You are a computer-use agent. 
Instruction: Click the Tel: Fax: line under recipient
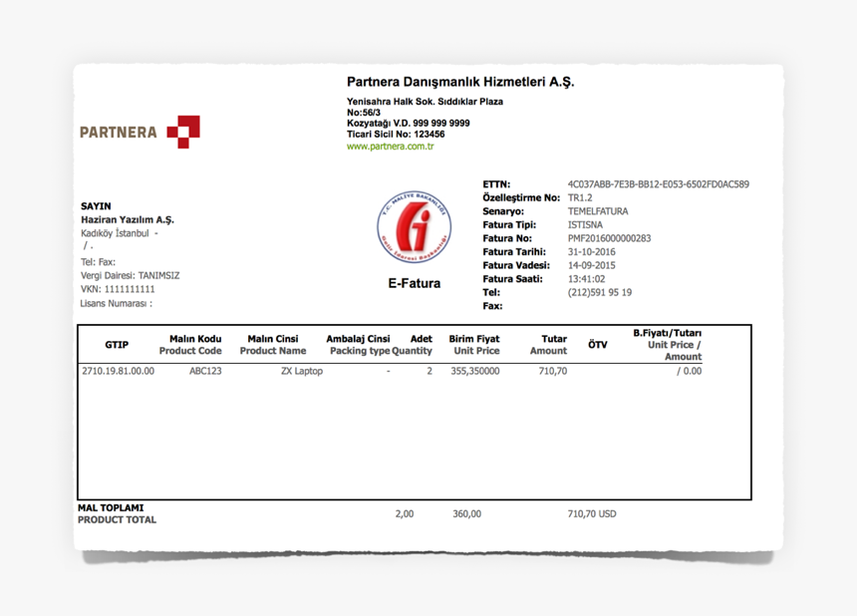coord(98,262)
